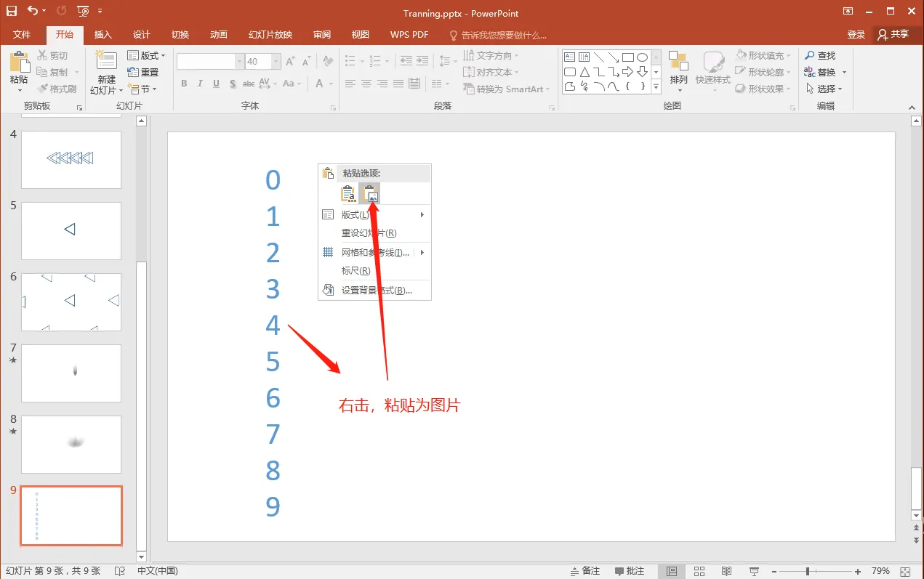Select slide 7 thumbnail

point(71,373)
